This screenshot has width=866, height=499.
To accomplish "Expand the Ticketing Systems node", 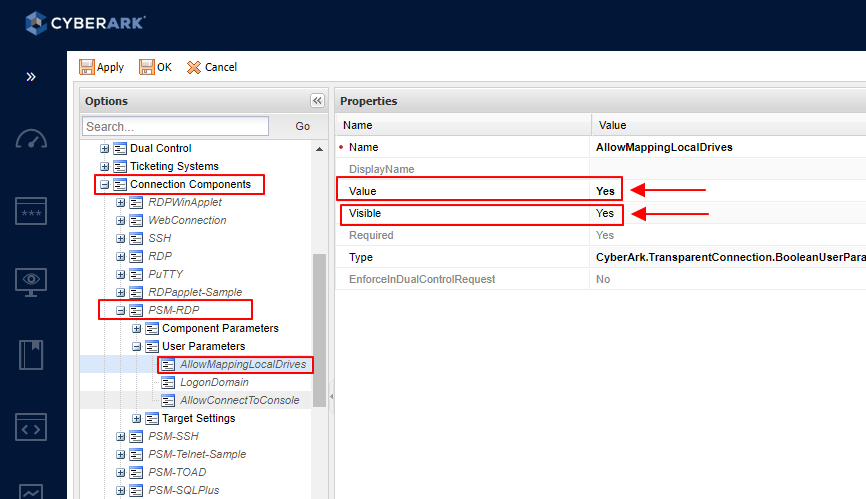I will (x=104, y=166).
